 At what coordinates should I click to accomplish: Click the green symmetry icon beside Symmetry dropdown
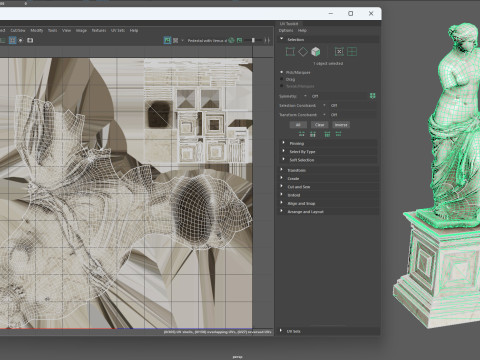pyautogui.click(x=372, y=96)
